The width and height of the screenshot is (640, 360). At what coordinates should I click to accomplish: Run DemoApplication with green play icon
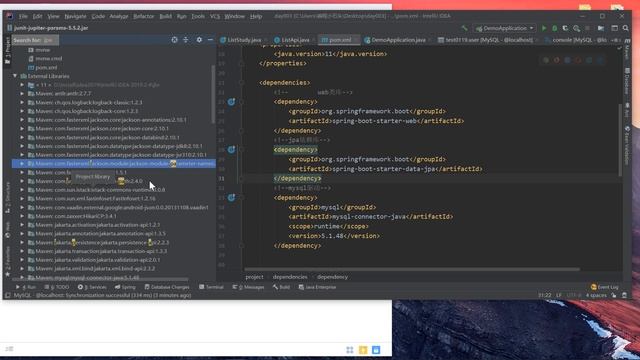544,28
